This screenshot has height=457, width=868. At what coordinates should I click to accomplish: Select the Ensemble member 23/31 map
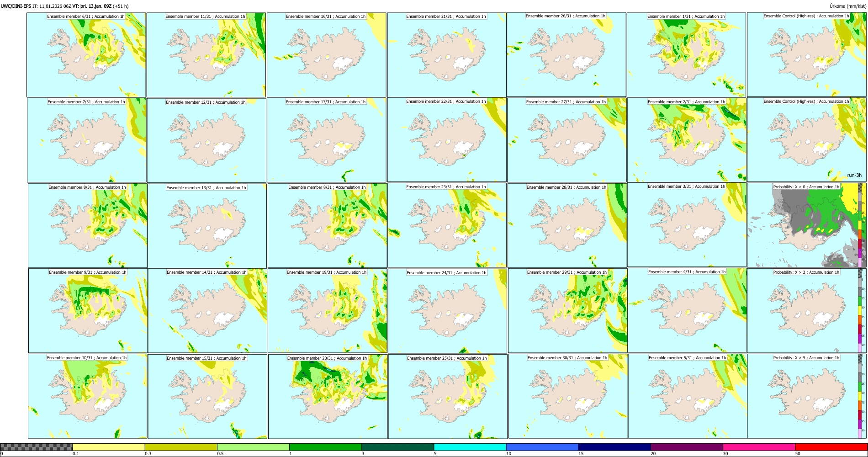[447, 225]
